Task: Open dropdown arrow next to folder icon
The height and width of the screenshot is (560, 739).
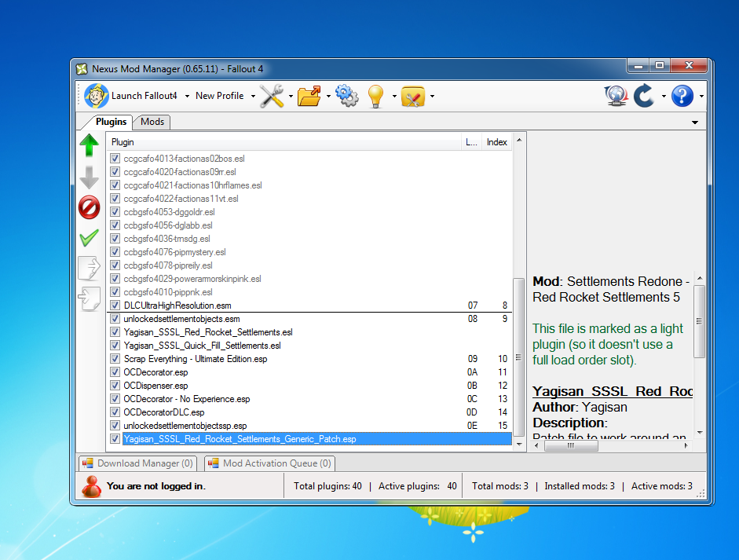Action: [328, 96]
